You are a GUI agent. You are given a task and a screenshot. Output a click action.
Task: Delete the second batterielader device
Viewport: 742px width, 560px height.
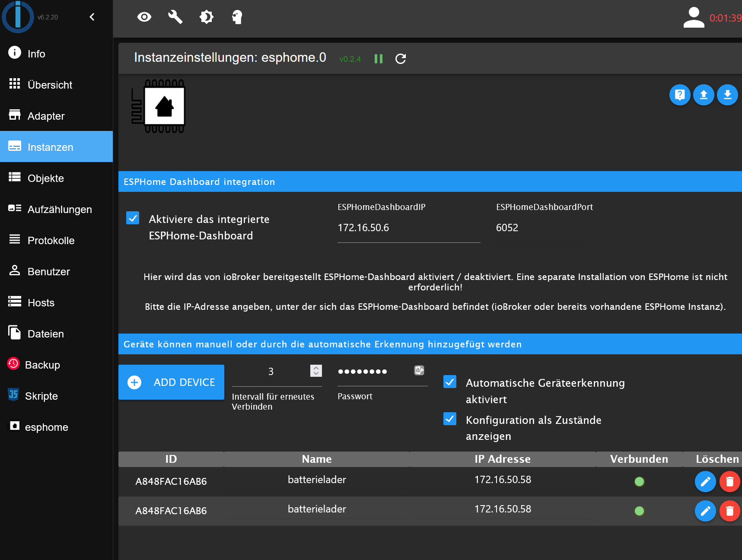pyautogui.click(x=730, y=511)
